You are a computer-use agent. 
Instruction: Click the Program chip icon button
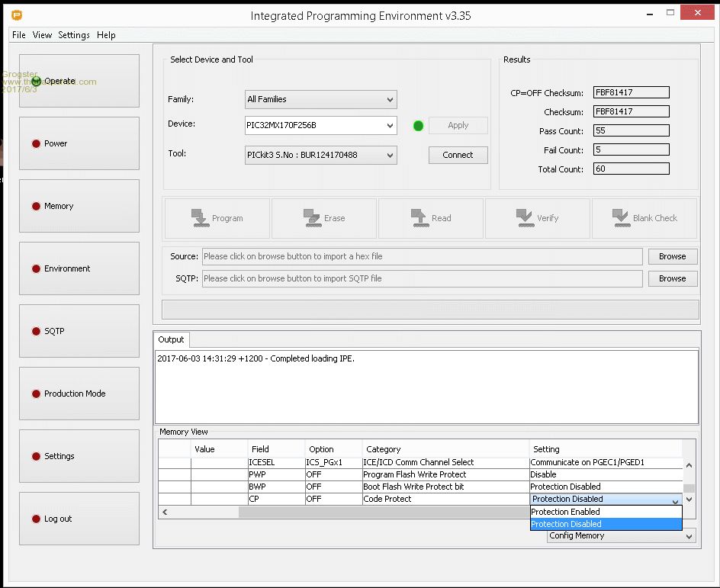(217, 218)
